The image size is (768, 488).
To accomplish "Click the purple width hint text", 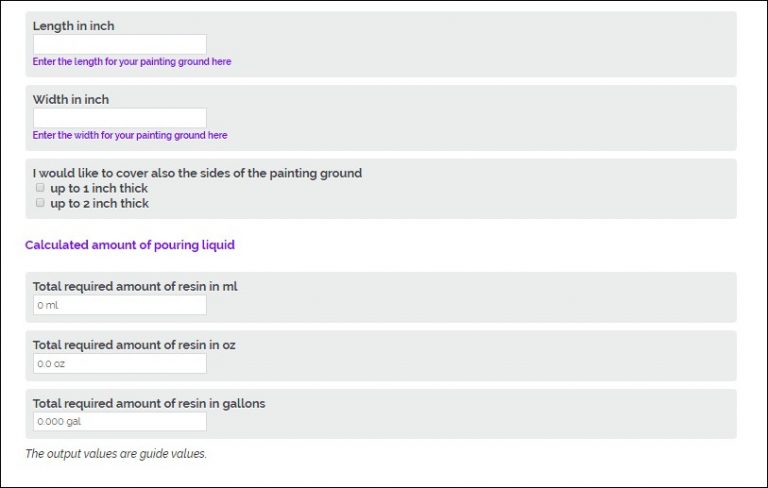I will pyautogui.click(x=130, y=135).
